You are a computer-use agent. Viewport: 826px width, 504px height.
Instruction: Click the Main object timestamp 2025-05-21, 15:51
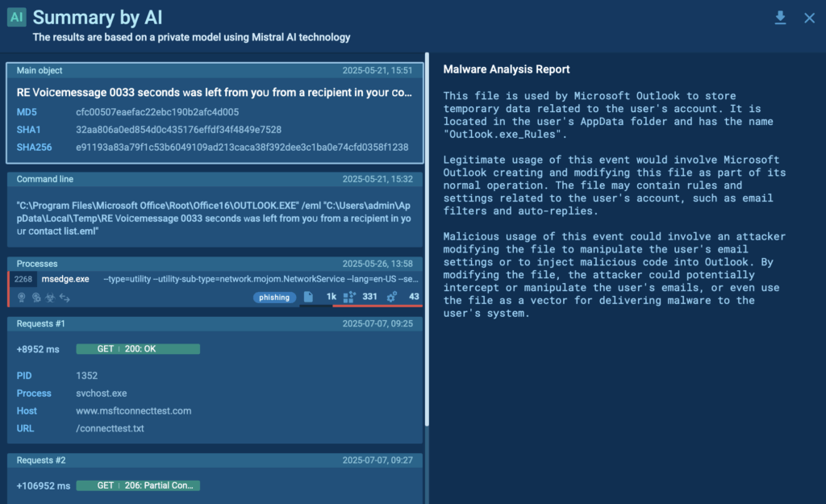point(378,71)
